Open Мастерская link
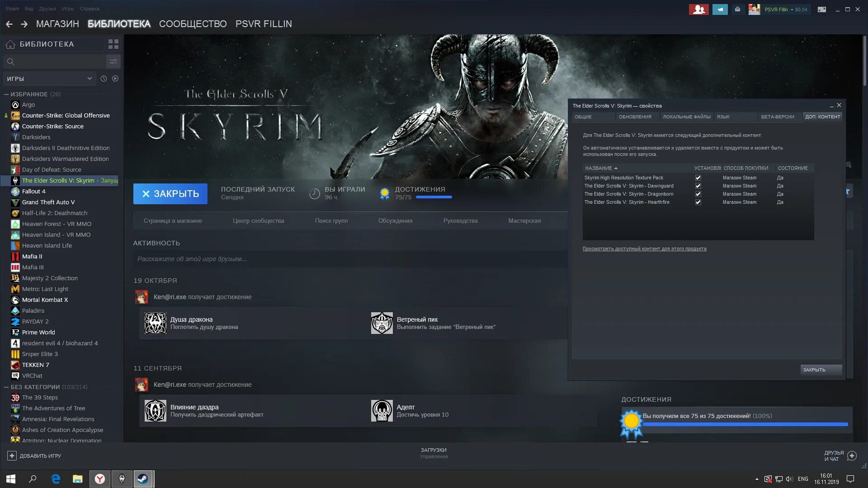868x488 pixels. 524,221
